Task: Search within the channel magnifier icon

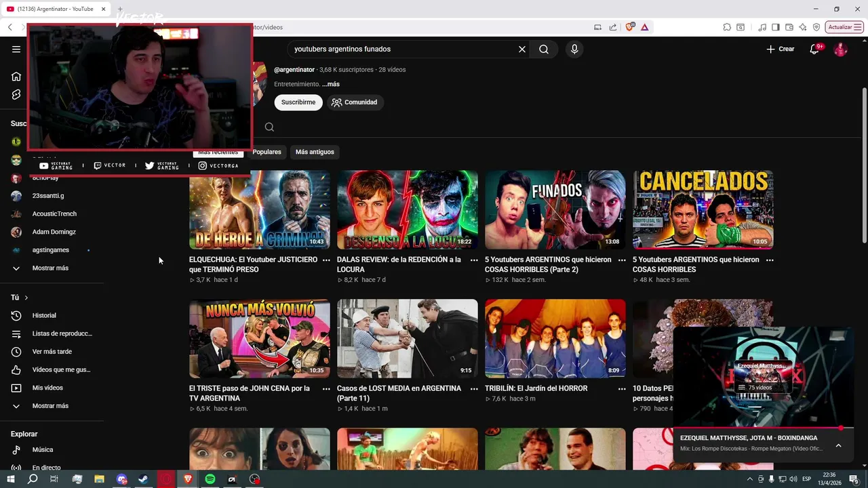Action: click(269, 127)
